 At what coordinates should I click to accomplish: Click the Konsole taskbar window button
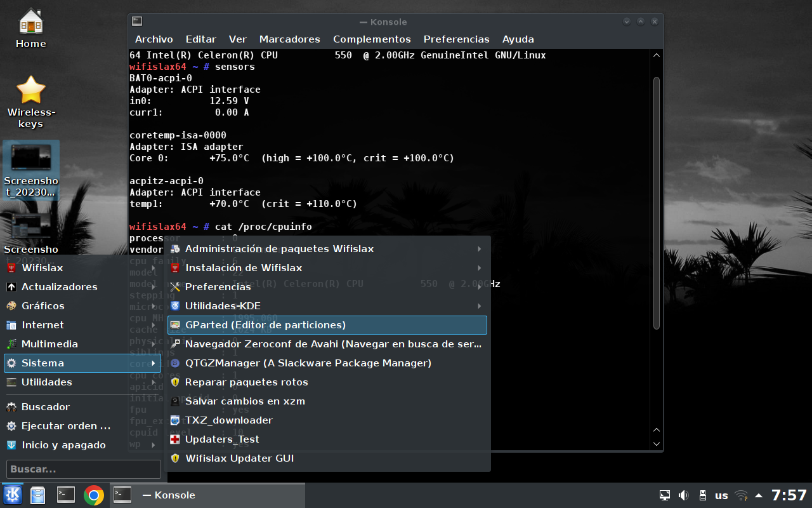208,495
